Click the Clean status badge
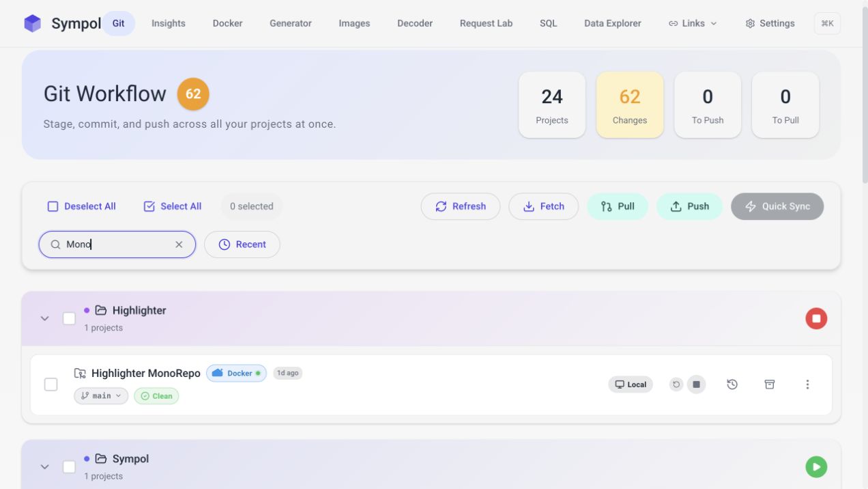 [x=156, y=396]
